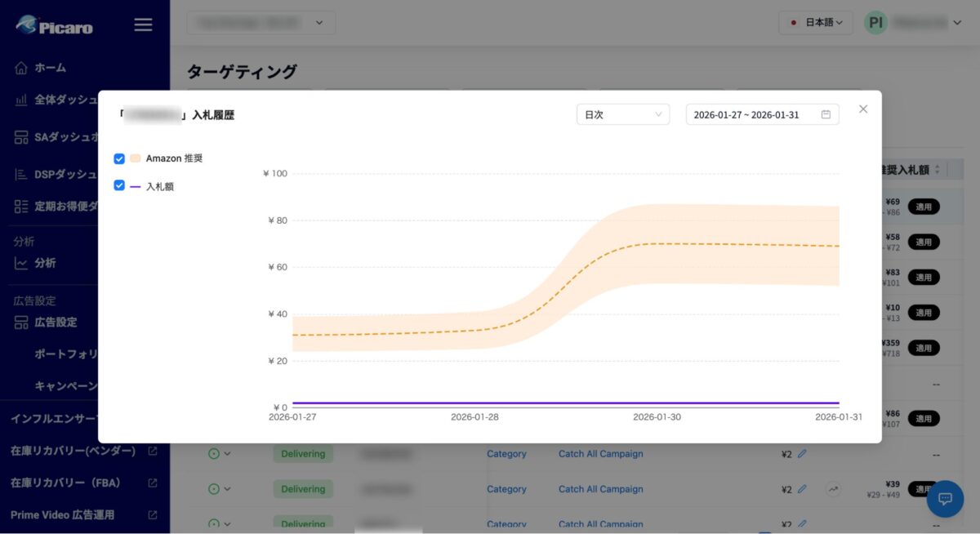Click the top 適用 button for ¥69

[x=923, y=207]
